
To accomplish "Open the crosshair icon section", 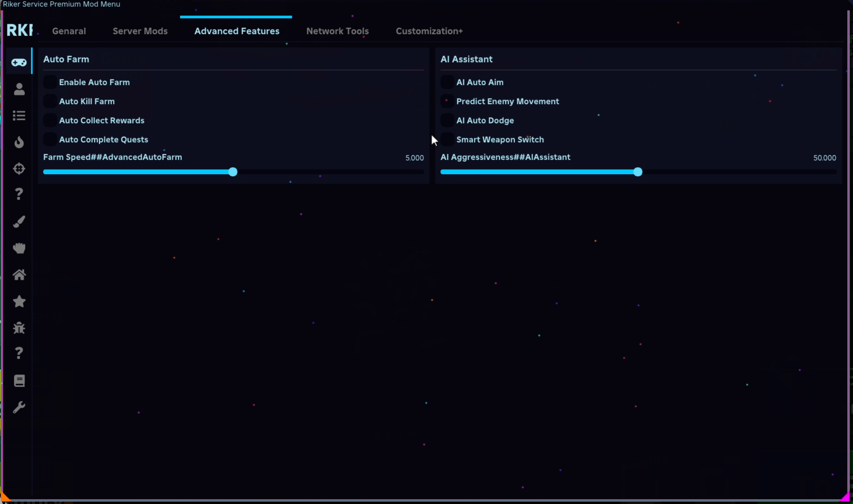I will [19, 169].
